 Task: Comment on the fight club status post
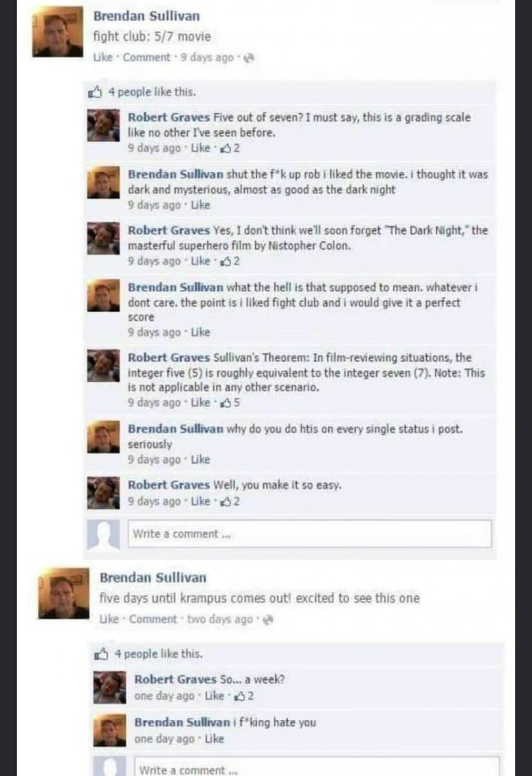(x=146, y=58)
